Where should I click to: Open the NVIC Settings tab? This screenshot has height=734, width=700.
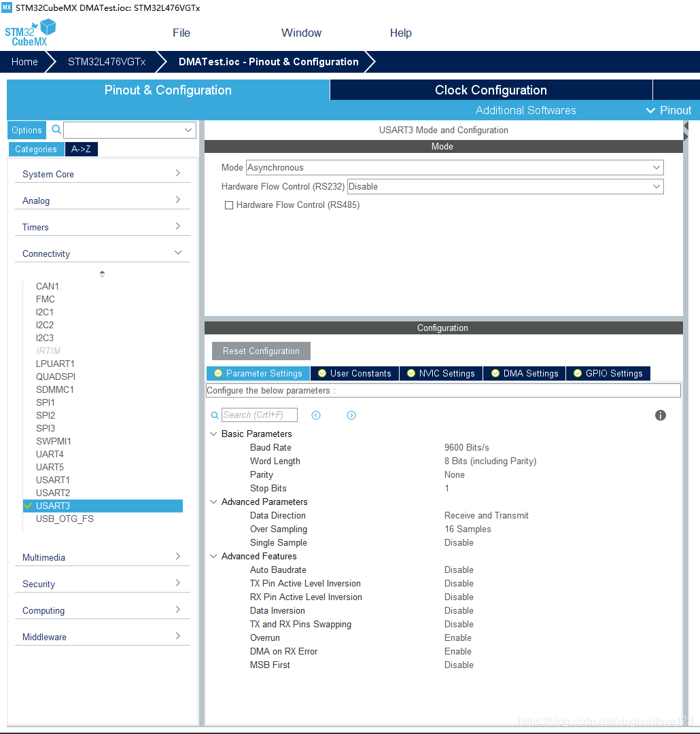click(441, 373)
